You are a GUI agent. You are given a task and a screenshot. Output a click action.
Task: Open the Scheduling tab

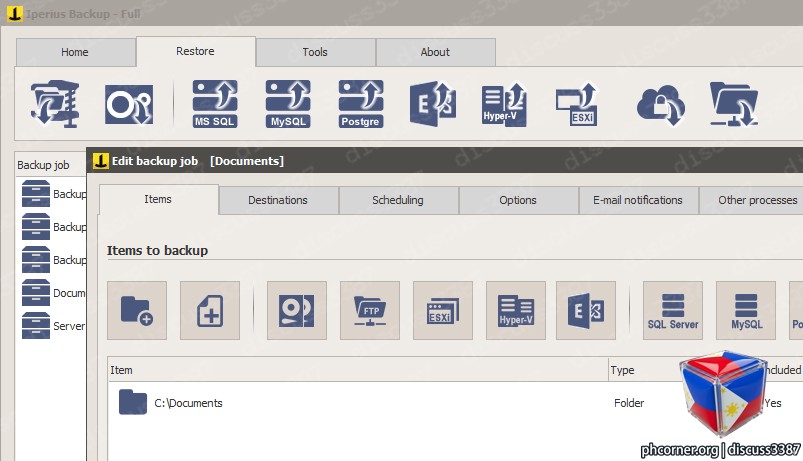pyautogui.click(x=398, y=200)
